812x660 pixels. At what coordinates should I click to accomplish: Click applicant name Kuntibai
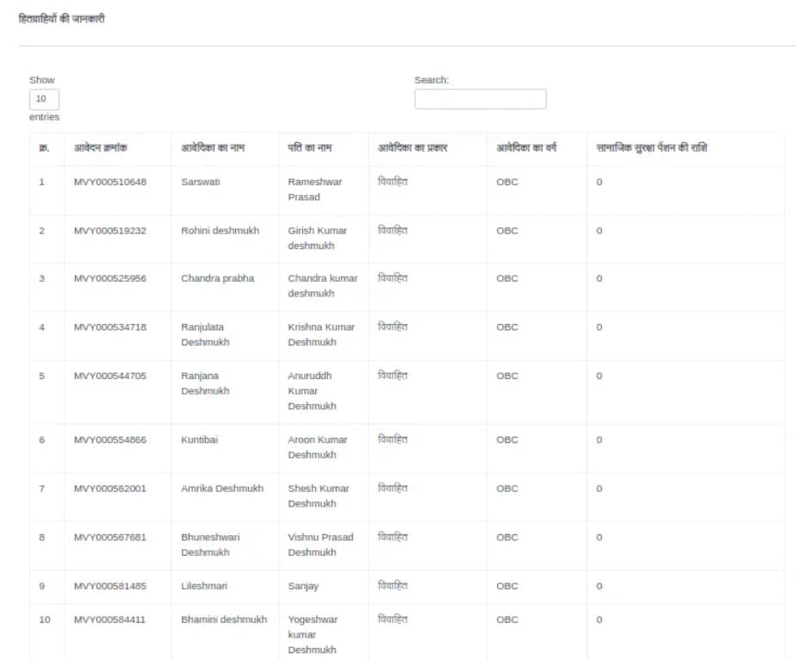tap(199, 439)
